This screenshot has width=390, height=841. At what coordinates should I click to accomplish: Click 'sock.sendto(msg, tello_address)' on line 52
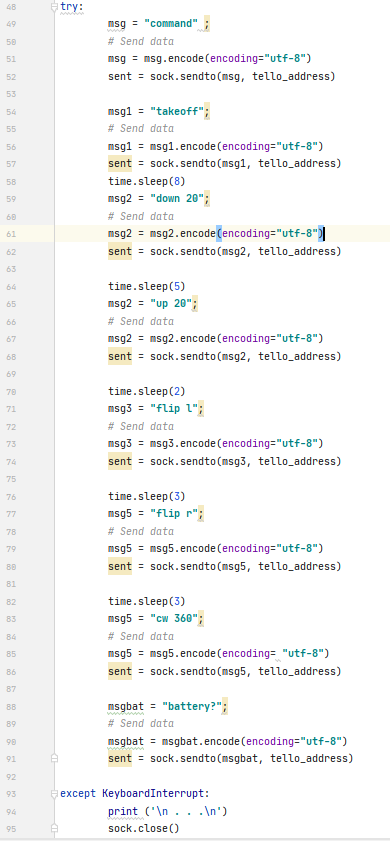coord(242,76)
